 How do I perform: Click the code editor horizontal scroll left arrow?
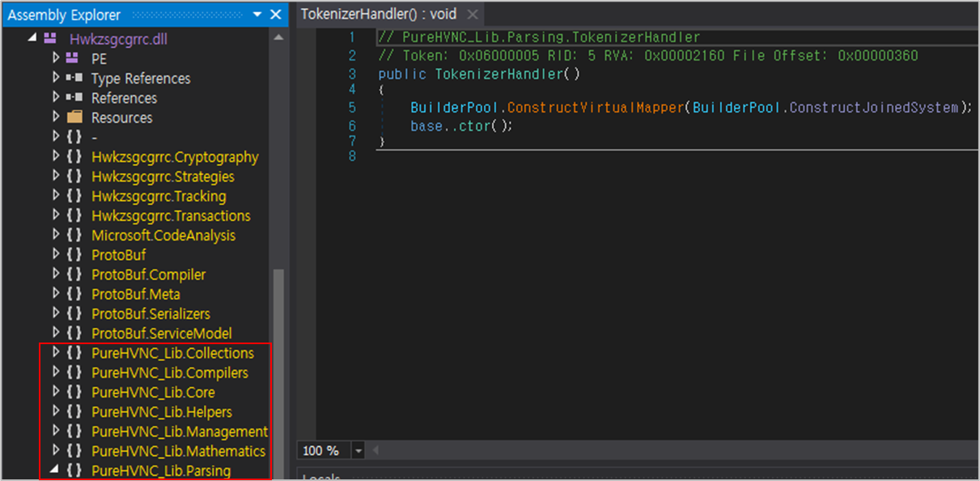coord(375,451)
